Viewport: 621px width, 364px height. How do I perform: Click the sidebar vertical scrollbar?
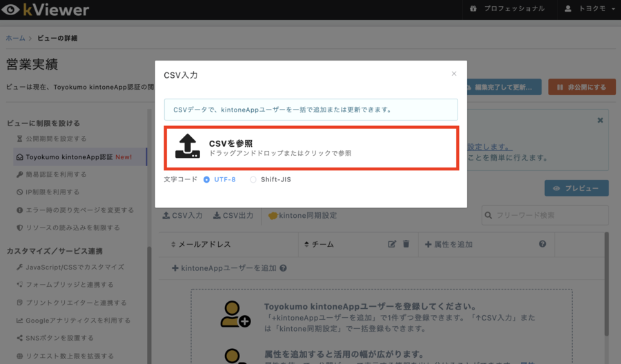[x=149, y=305]
